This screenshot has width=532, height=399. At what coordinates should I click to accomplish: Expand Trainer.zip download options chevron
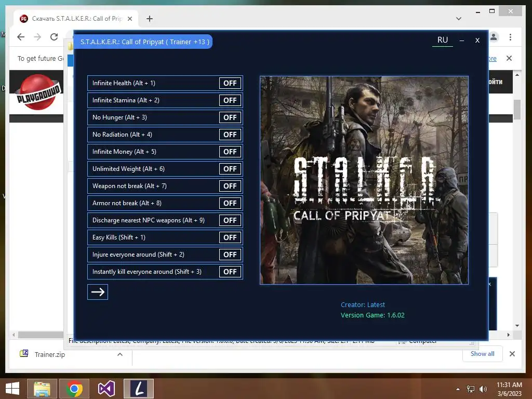tap(120, 354)
